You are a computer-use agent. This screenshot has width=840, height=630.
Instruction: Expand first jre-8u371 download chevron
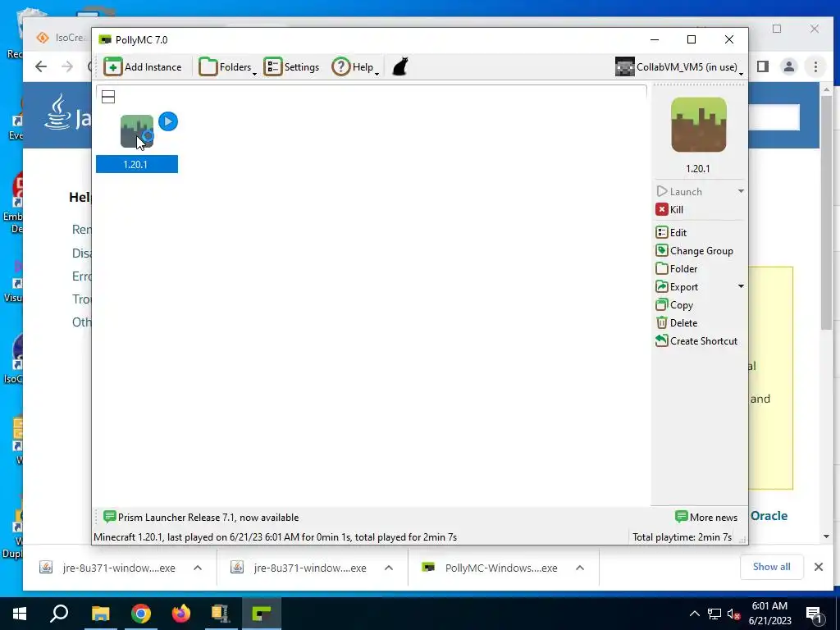[198, 568]
